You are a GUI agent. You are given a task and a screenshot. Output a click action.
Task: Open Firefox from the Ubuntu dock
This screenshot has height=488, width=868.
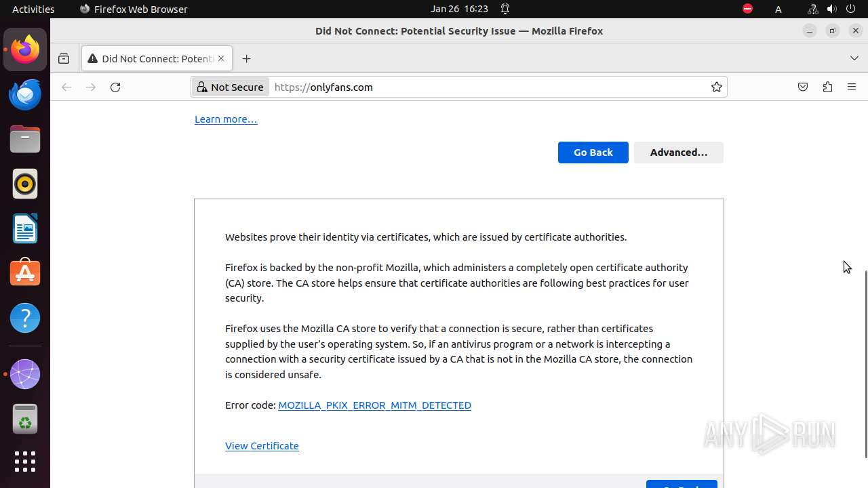coord(25,49)
